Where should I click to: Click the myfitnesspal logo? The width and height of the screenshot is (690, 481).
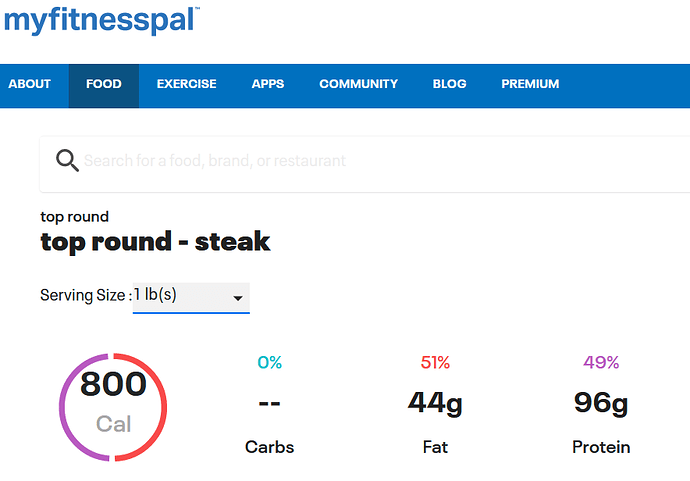click(102, 20)
